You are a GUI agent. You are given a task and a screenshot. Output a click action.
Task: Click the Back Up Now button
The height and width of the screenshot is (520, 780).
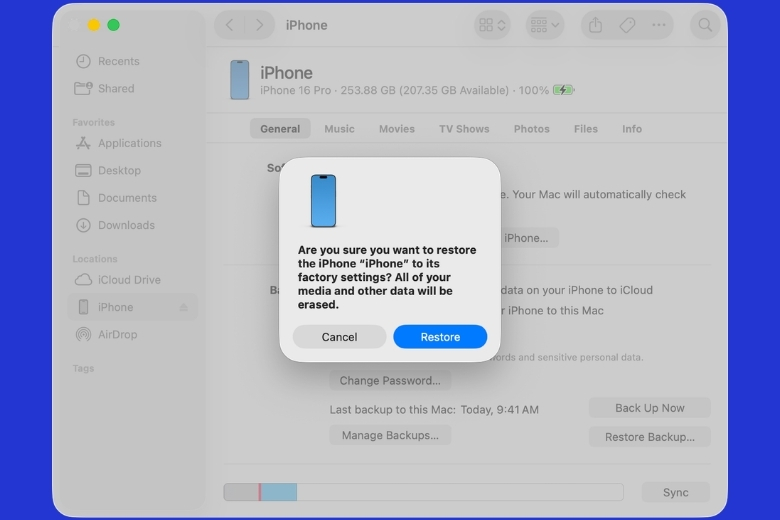pyautogui.click(x=650, y=408)
